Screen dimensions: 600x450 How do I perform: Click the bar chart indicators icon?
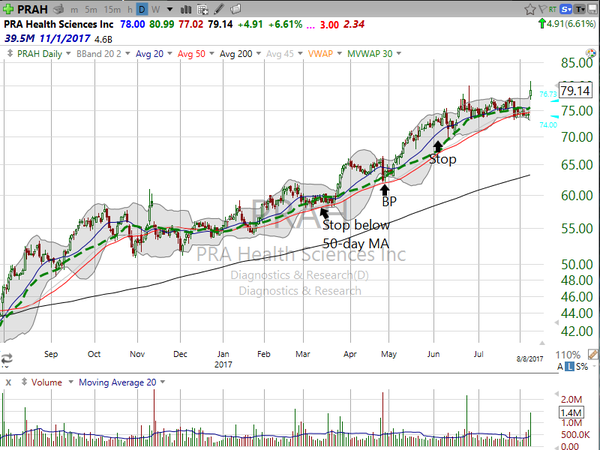[x=186, y=9]
